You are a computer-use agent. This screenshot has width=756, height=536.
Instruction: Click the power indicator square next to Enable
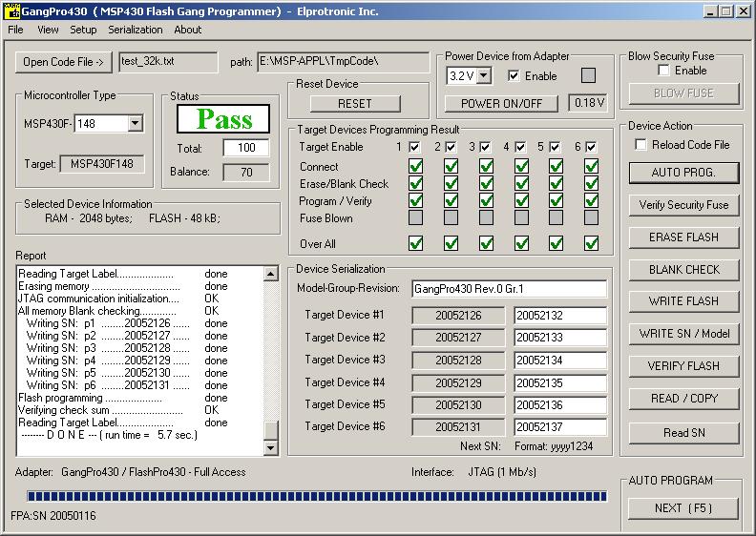588,75
